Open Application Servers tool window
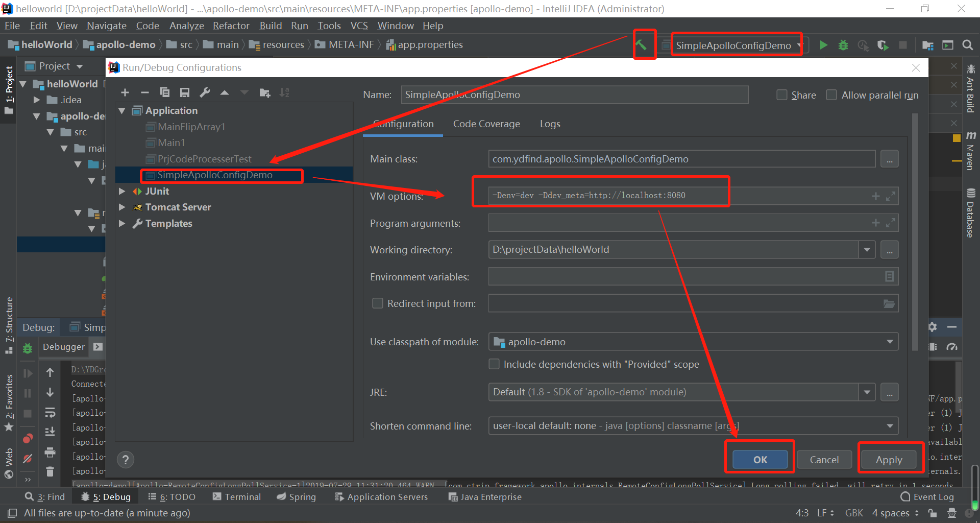 [x=381, y=497]
